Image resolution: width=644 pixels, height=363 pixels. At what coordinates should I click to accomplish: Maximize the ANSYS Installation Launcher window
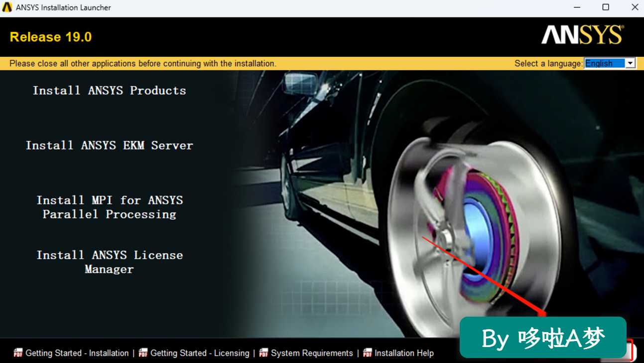click(x=606, y=7)
